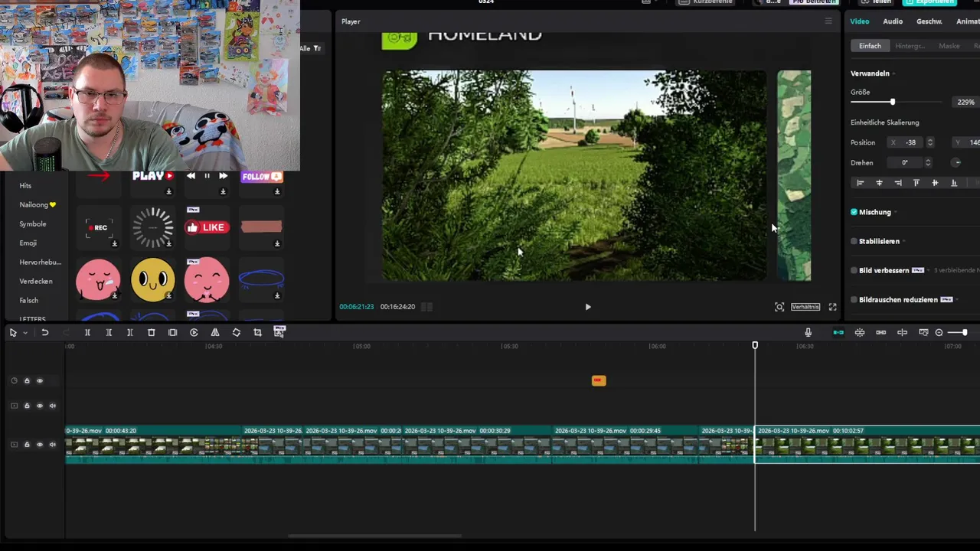Expand the Mischung section arrow
The width and height of the screenshot is (980, 551).
click(x=896, y=212)
